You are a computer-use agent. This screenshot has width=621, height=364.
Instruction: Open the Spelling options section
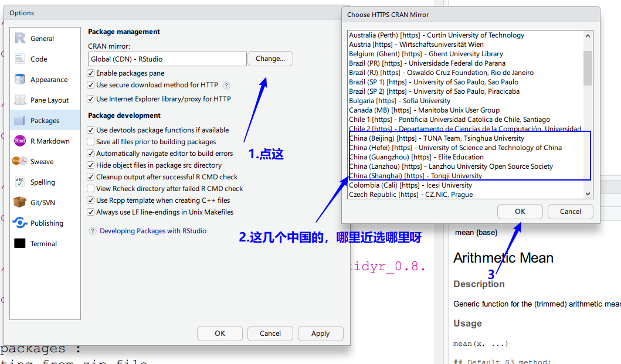point(45,182)
